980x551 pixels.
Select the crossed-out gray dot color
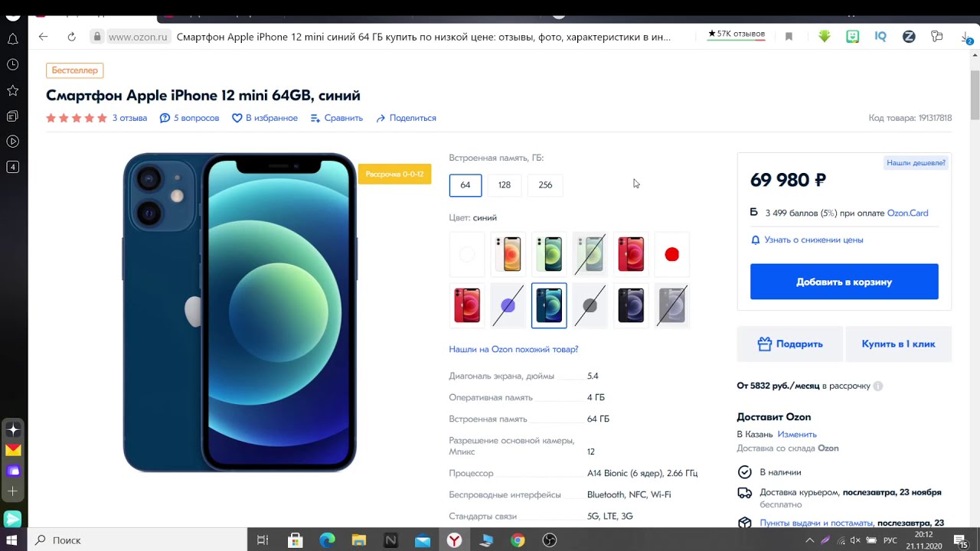click(590, 305)
